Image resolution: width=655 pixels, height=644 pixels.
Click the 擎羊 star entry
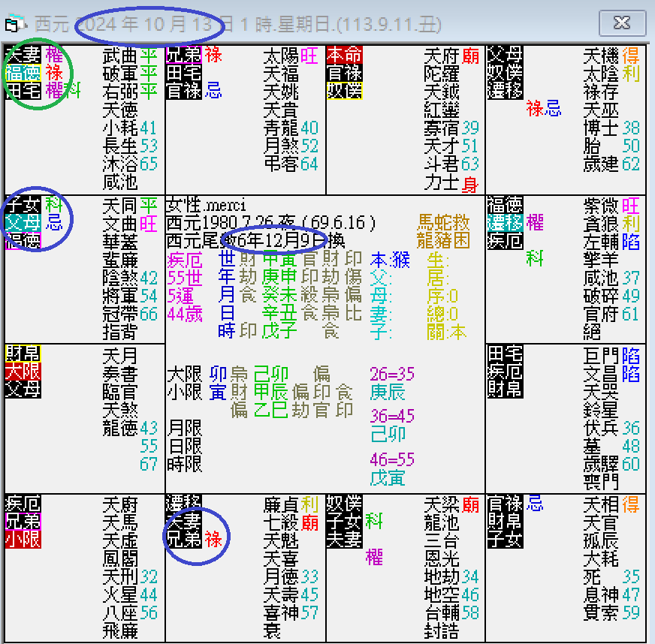pos(601,260)
